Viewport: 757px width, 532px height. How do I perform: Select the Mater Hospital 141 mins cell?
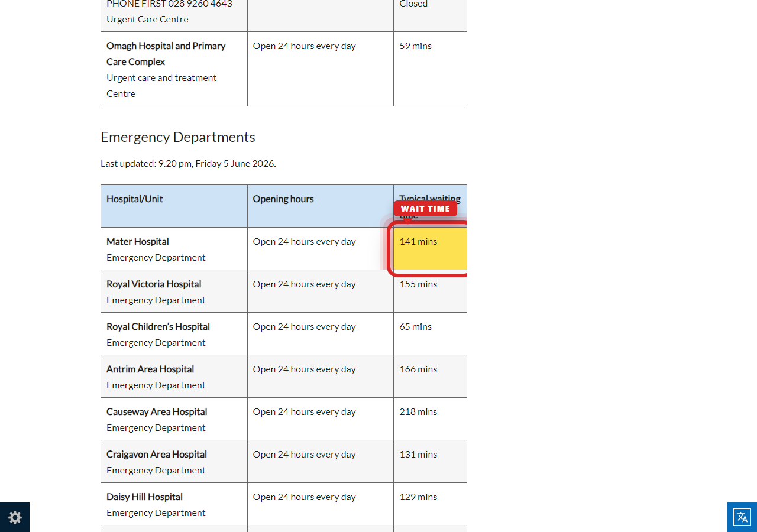tap(431, 248)
